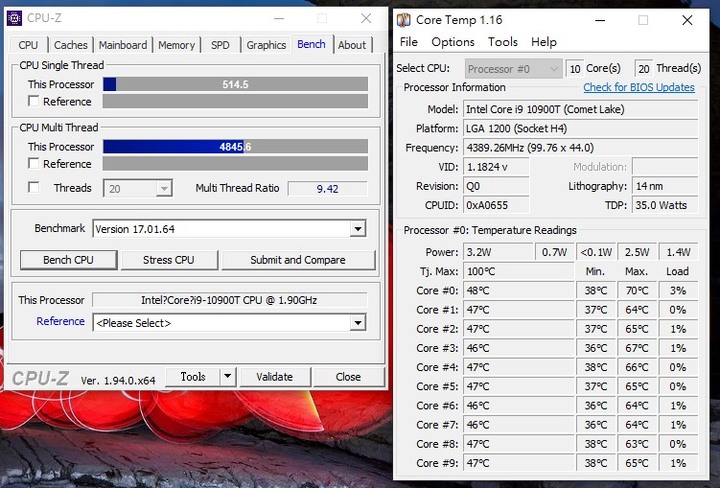
Task: Click the Single Thread Reference empty bar
Action: (x=235, y=101)
